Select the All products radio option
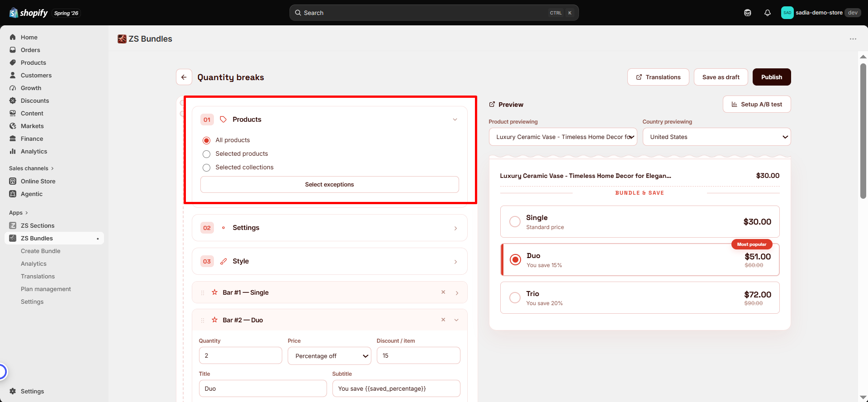The image size is (868, 402). point(207,140)
